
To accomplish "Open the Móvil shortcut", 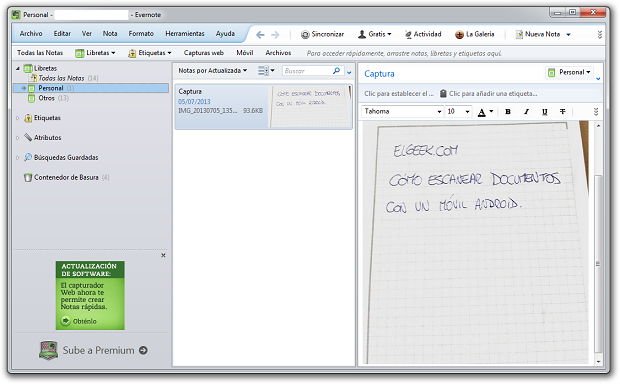I will coord(244,53).
